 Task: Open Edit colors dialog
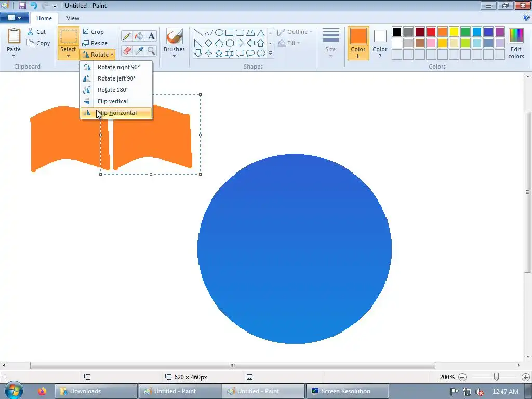tap(516, 44)
